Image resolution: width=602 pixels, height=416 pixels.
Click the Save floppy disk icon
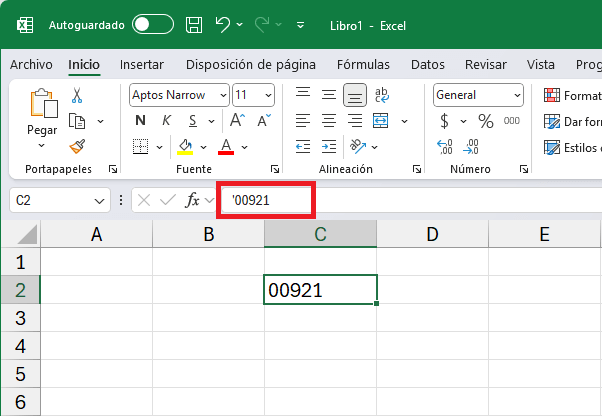[194, 25]
